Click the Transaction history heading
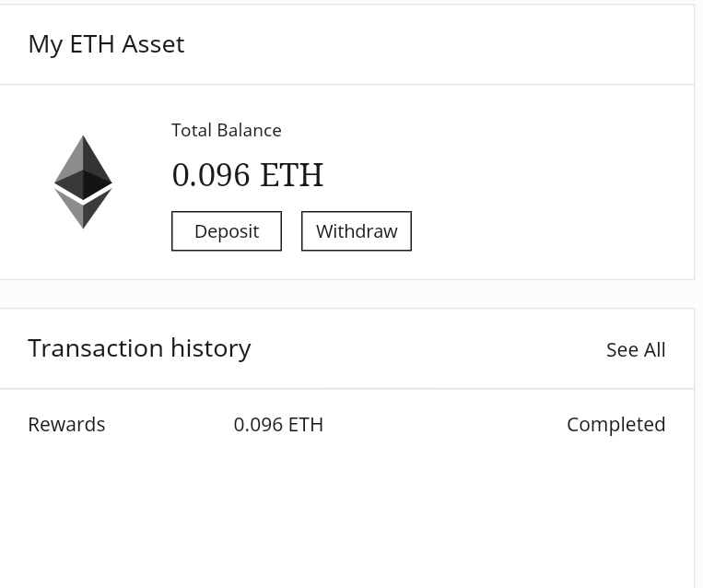The width and height of the screenshot is (703, 588). point(139,348)
